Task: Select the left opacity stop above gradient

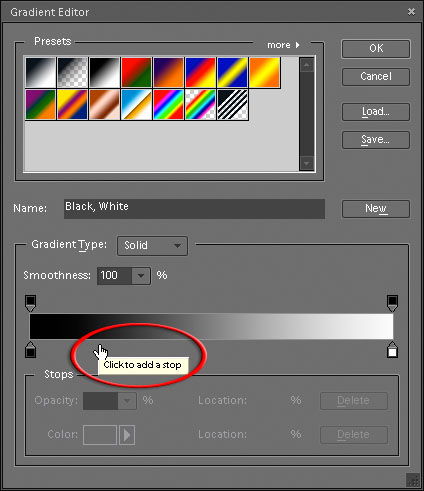Action: click(x=30, y=303)
